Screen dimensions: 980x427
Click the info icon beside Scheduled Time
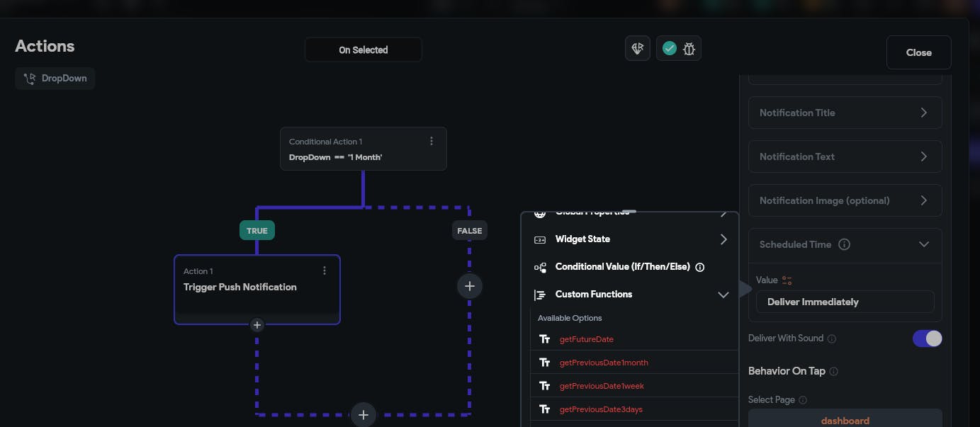844,244
